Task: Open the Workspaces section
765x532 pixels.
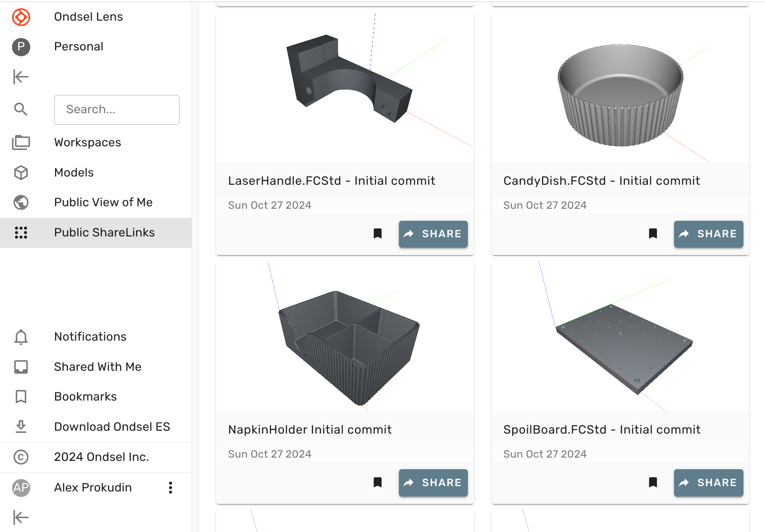Action: click(x=87, y=143)
